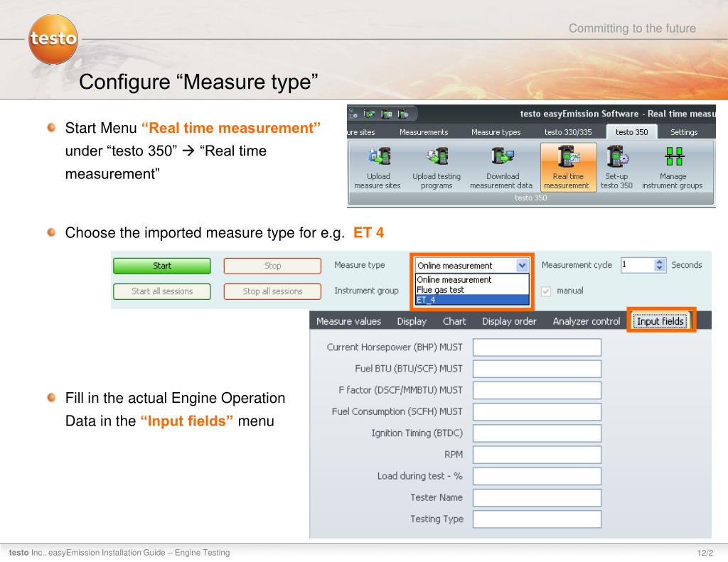The height and width of the screenshot is (562, 728).
Task: Switch to the Measure values tab
Action: [x=348, y=321]
